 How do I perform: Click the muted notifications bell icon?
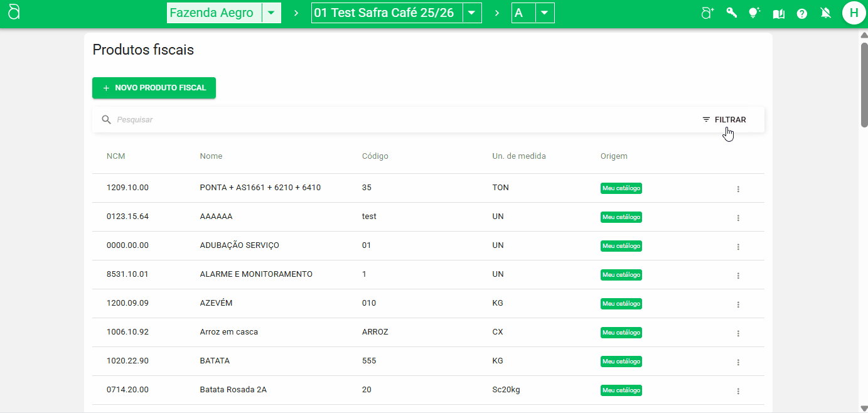[x=825, y=12]
